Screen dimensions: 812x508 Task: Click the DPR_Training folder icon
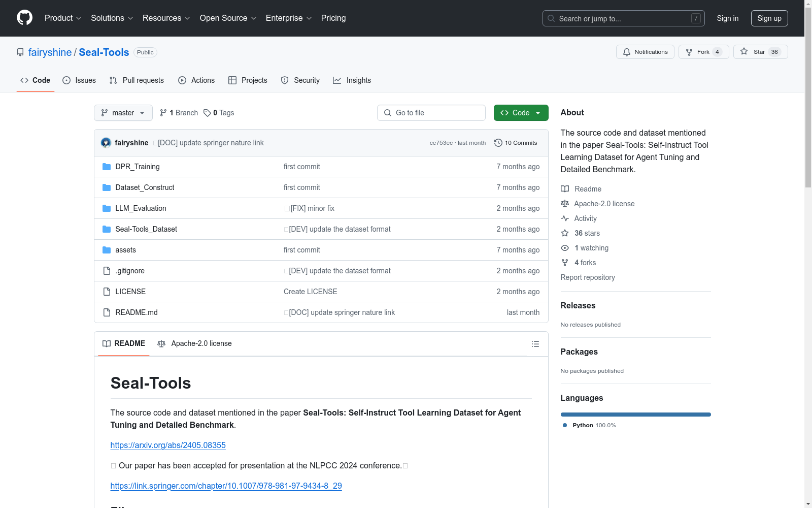click(x=107, y=167)
